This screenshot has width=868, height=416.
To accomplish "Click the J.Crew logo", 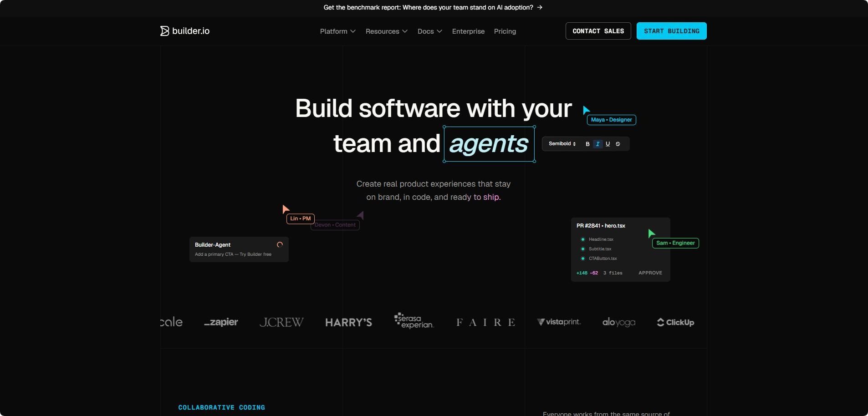I will (281, 322).
